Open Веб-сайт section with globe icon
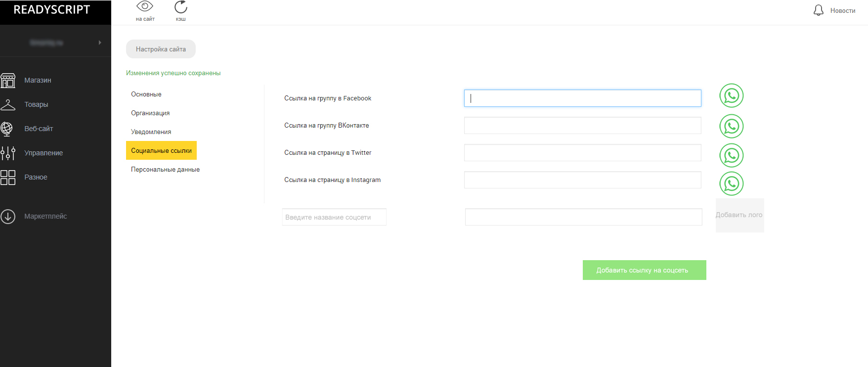 [7, 129]
